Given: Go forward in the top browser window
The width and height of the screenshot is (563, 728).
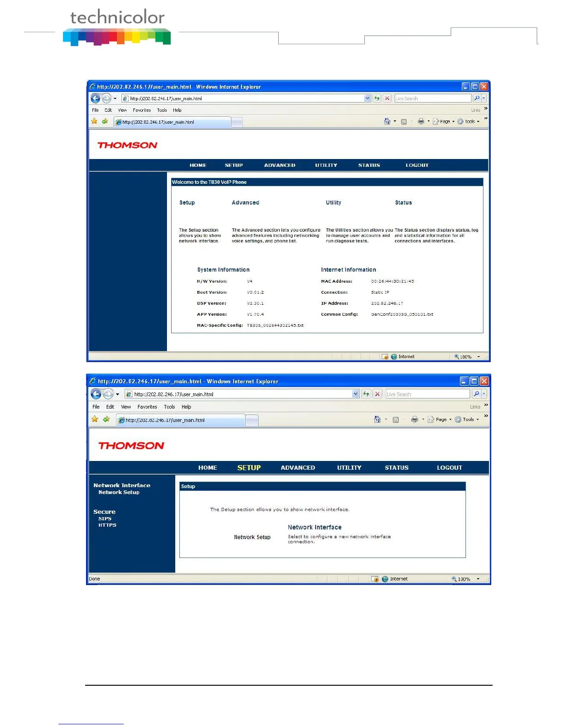Looking at the screenshot, I should (x=106, y=98).
